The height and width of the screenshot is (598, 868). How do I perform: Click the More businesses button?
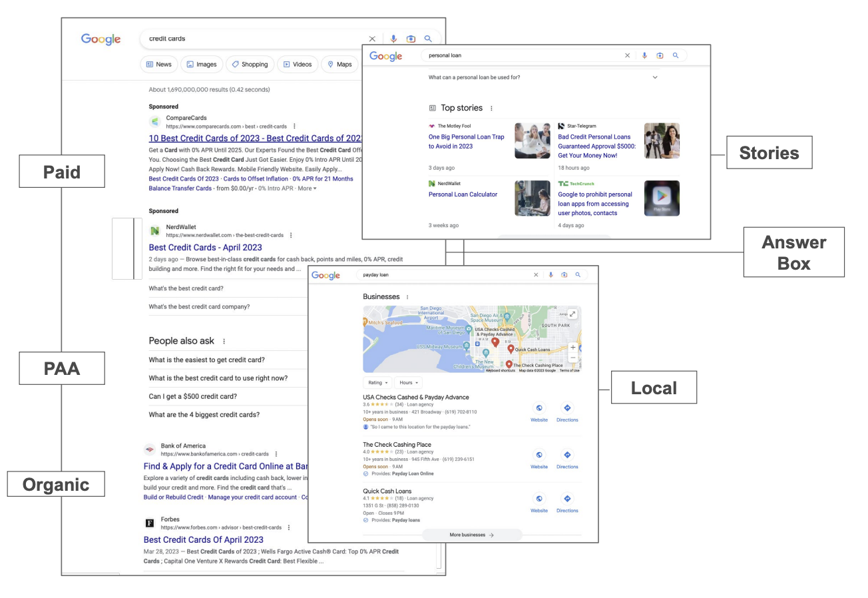472,535
